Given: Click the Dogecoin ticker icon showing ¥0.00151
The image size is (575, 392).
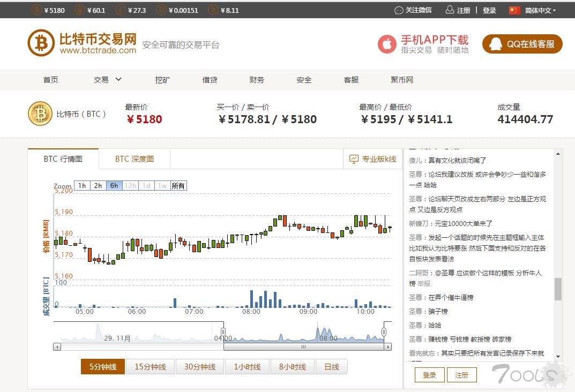Looking at the screenshot, I should (161, 10).
